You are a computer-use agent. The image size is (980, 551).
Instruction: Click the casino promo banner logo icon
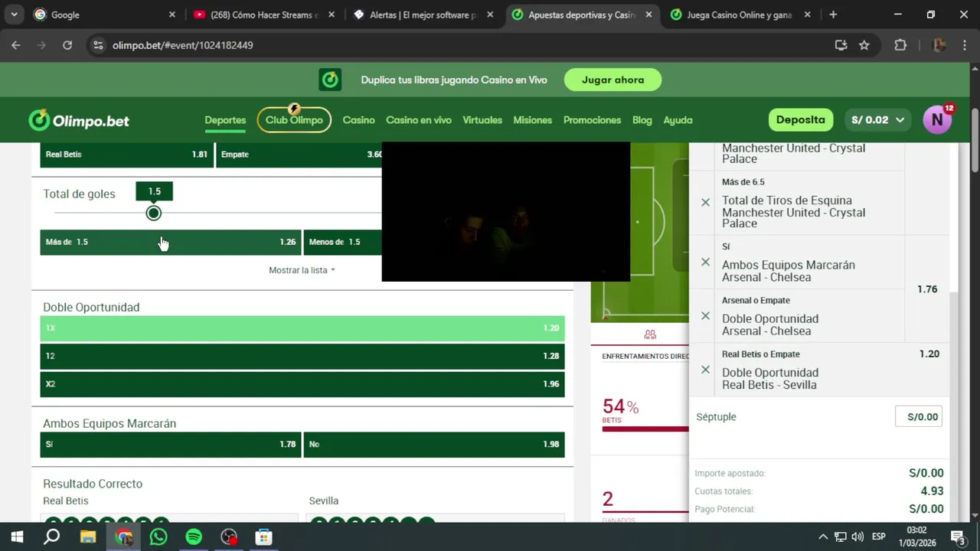pos(330,80)
